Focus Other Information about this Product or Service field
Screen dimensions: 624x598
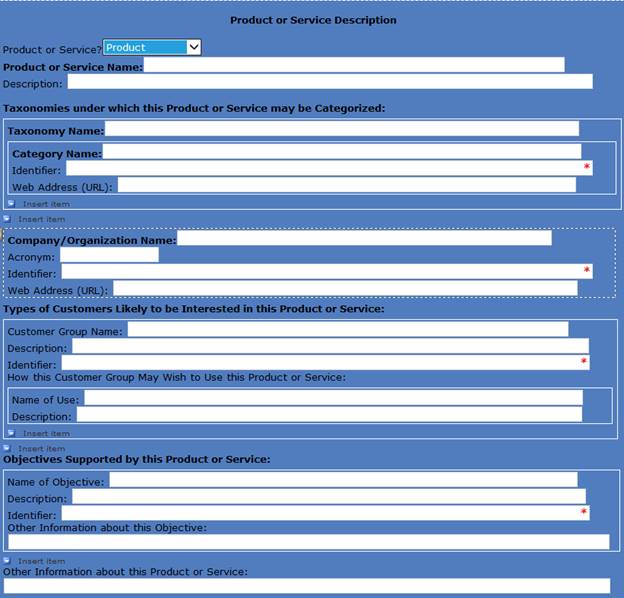tap(306, 586)
